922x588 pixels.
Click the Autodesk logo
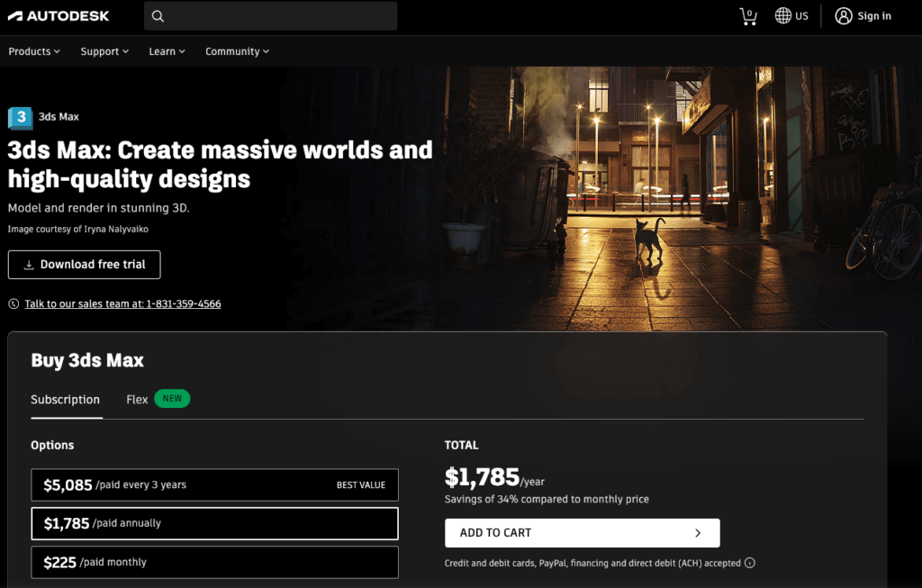click(59, 16)
